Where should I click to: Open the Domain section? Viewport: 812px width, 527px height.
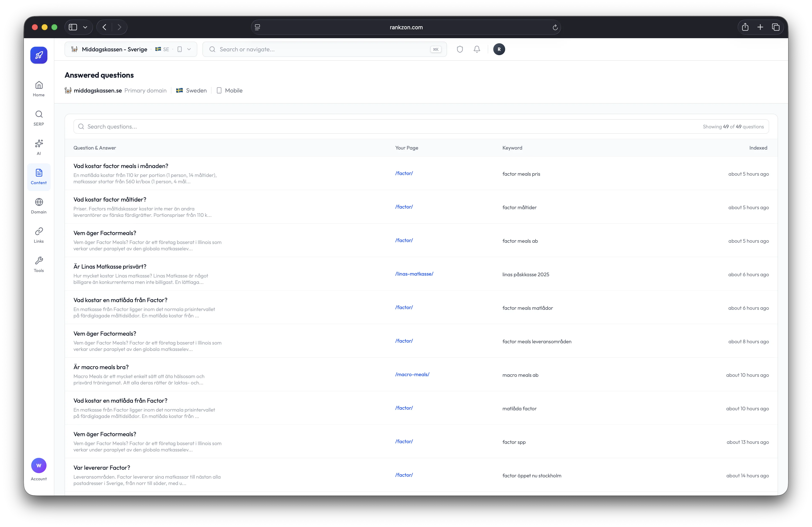coord(39,206)
